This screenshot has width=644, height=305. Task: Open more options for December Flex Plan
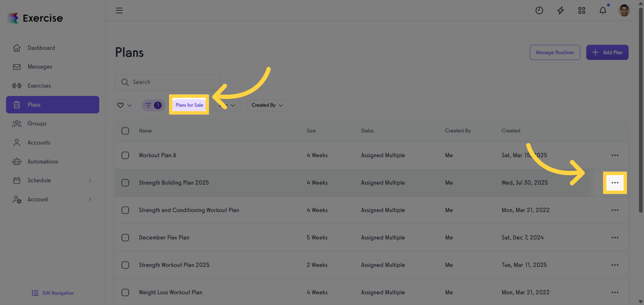[x=615, y=238]
